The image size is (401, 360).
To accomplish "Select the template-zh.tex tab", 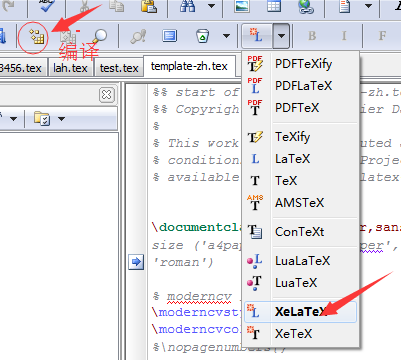I will pos(189,66).
